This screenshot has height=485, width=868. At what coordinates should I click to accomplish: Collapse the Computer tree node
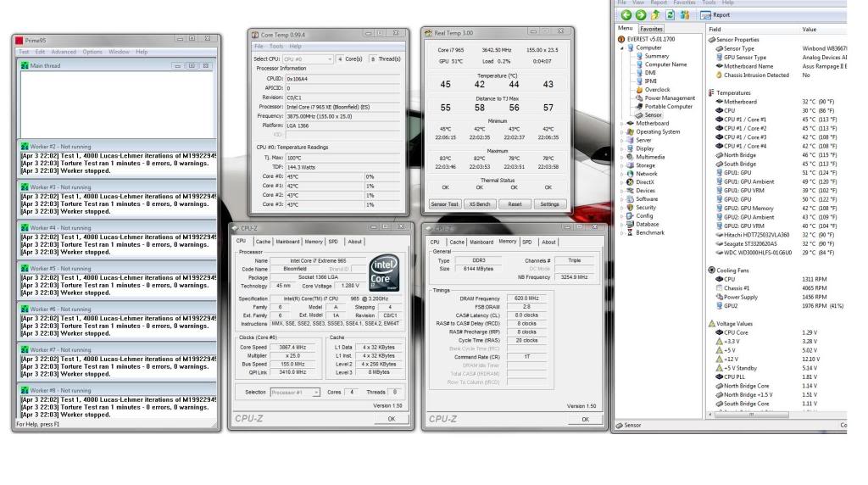point(623,48)
